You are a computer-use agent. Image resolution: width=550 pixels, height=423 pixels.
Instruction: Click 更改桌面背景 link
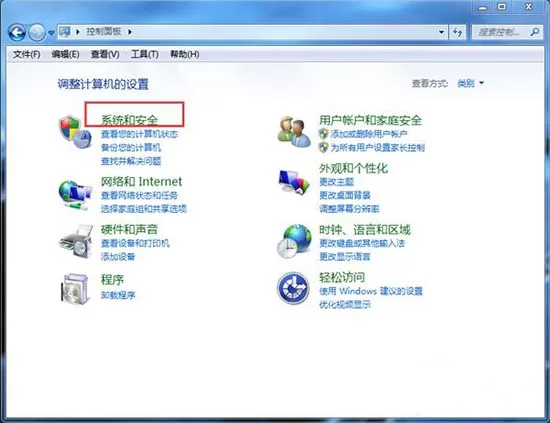345,195
